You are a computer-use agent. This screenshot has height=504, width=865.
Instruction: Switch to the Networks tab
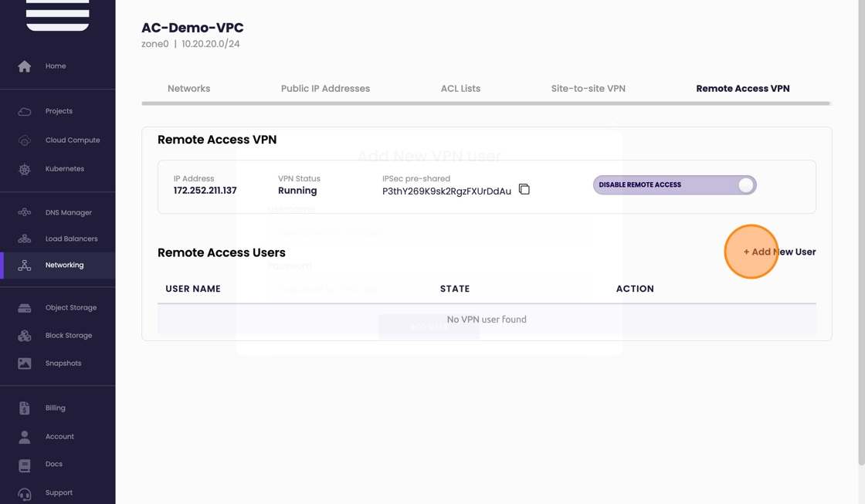188,89
